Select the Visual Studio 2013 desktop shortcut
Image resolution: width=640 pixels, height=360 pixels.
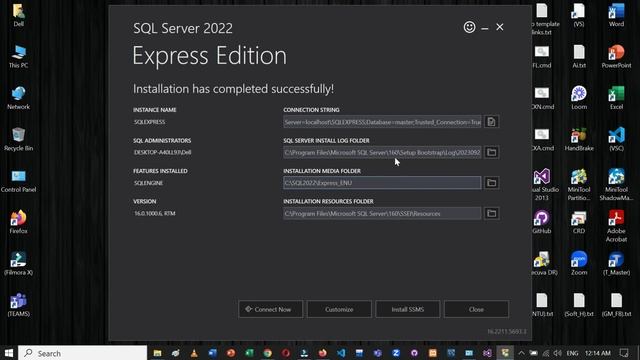click(542, 185)
